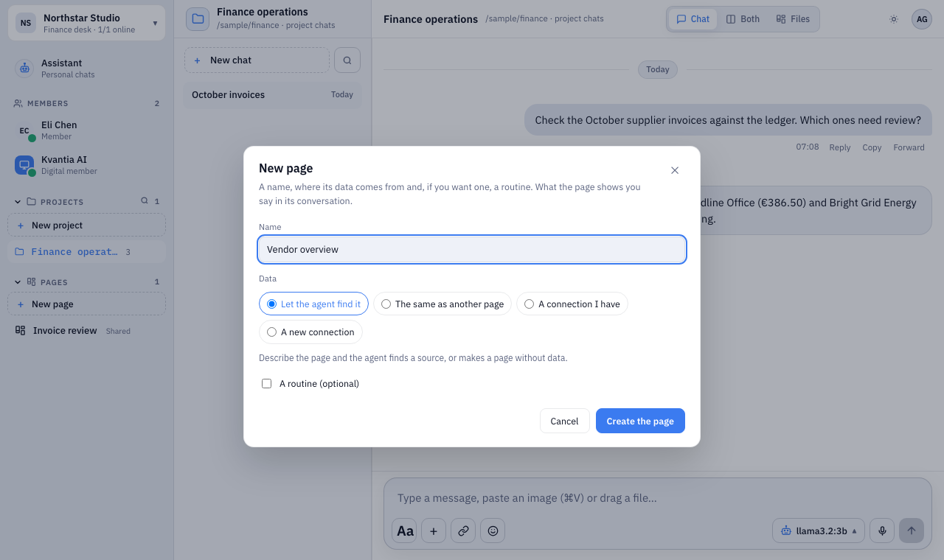Close the New page dialog
Image resolution: width=944 pixels, height=560 pixels.
675,170
